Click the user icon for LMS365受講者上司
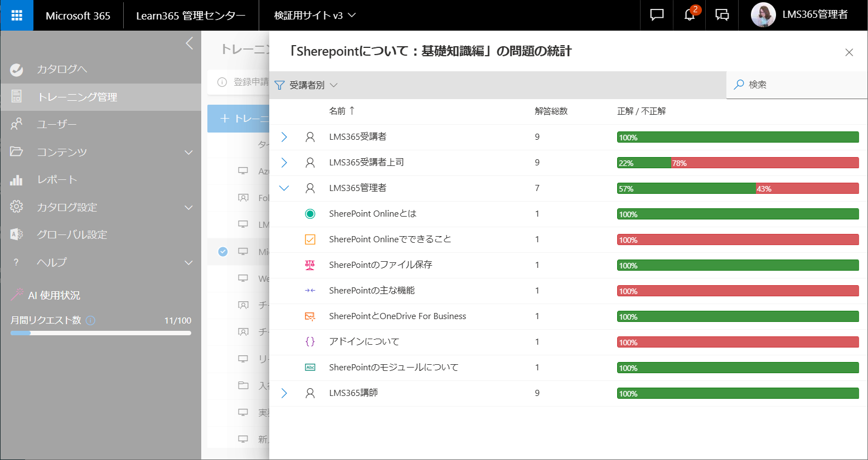868x460 pixels. pos(311,163)
